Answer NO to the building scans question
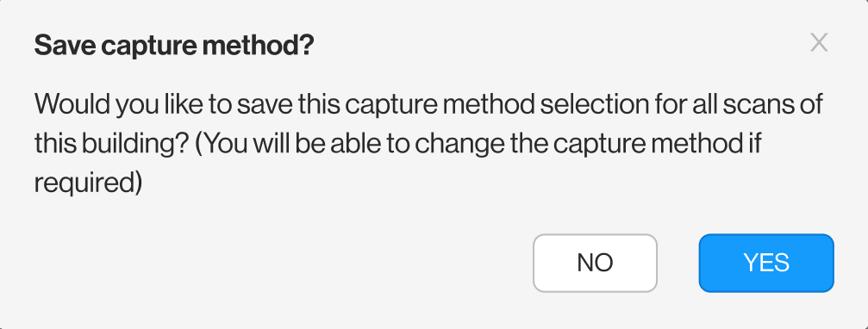This screenshot has height=329, width=868. point(595,263)
